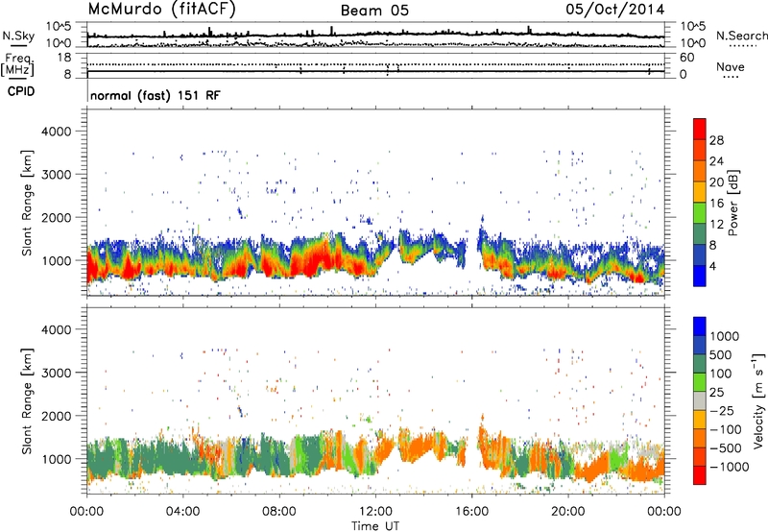Click the velocity panel Slant Range [km] label
The image size is (768, 532).
click(x=27, y=400)
